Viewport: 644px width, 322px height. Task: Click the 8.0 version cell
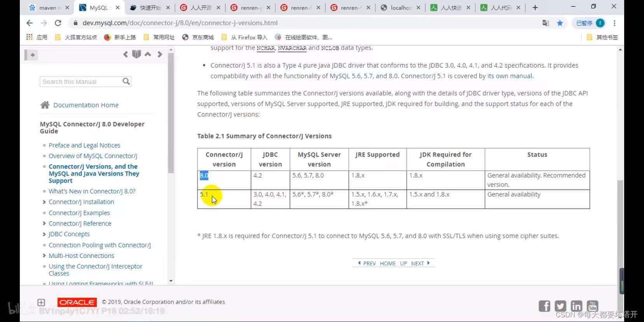click(x=224, y=180)
